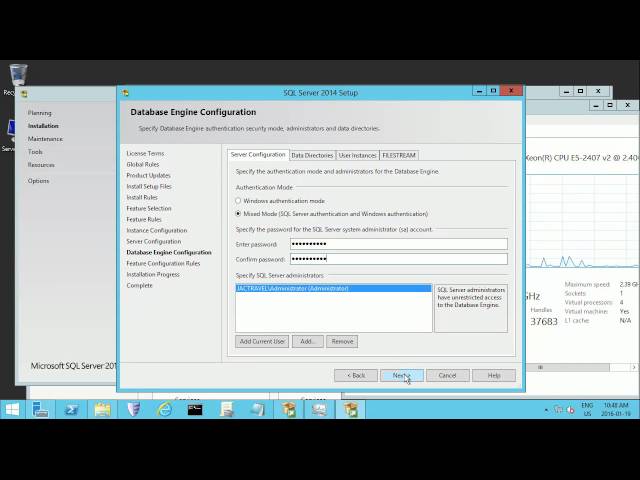The height and width of the screenshot is (480, 640).
Task: Cancel the SQL Server setup
Action: pyautogui.click(x=448, y=376)
